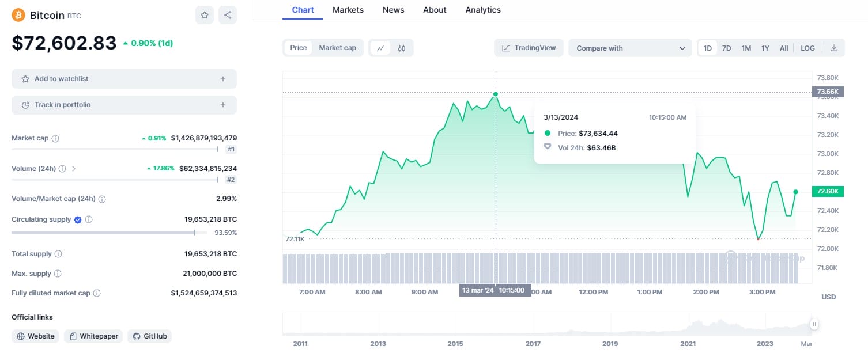868x357 pixels.
Task: Toggle chart to Price view
Action: coord(299,48)
